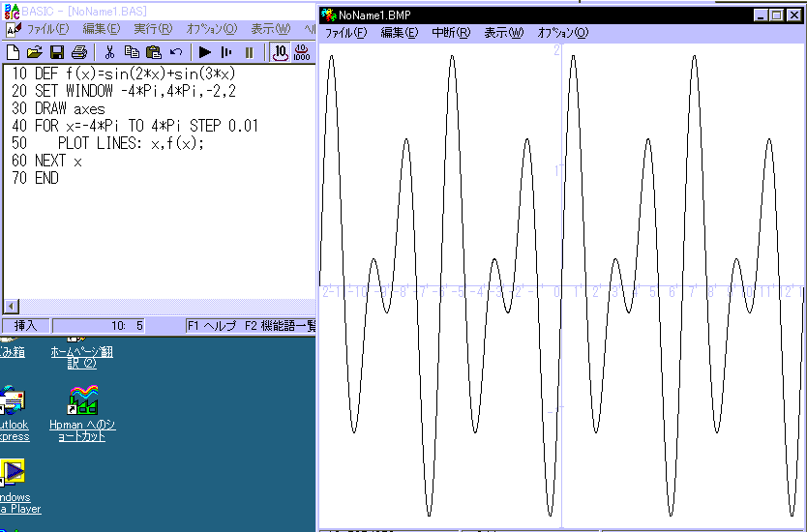Open 表示(W) menu in NoName1.BMP window
This screenshot has width=807, height=532.
coord(503,33)
